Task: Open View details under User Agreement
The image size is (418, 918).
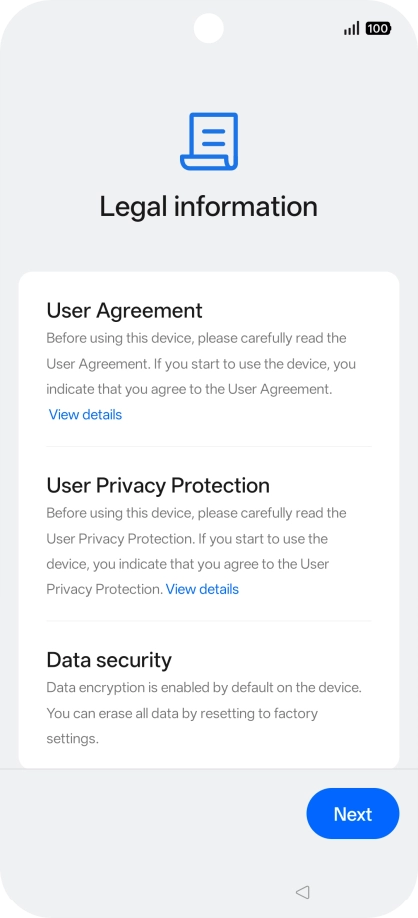Action: (85, 415)
